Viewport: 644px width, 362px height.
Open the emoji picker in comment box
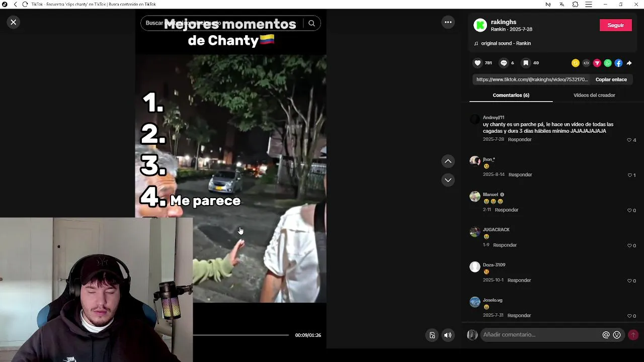[x=617, y=335]
